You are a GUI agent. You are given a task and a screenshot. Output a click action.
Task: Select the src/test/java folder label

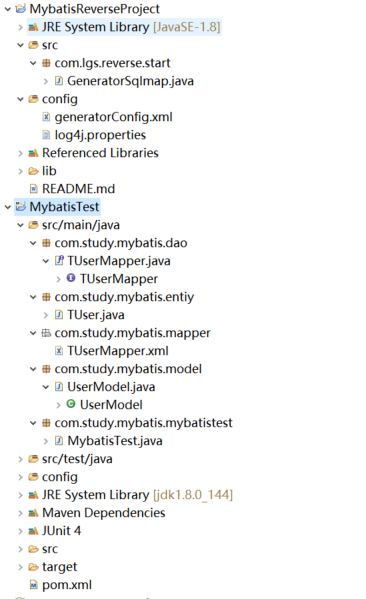point(77,459)
